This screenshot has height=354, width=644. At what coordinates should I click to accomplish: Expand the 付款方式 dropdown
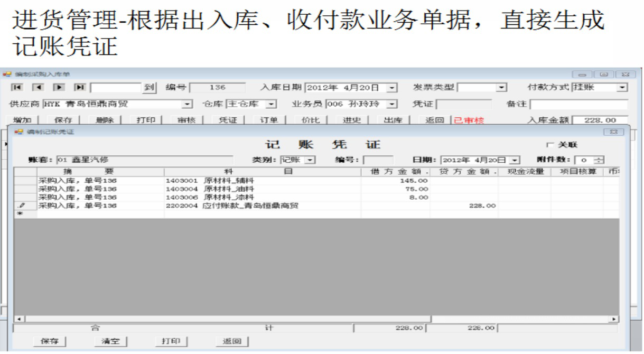[x=622, y=88]
